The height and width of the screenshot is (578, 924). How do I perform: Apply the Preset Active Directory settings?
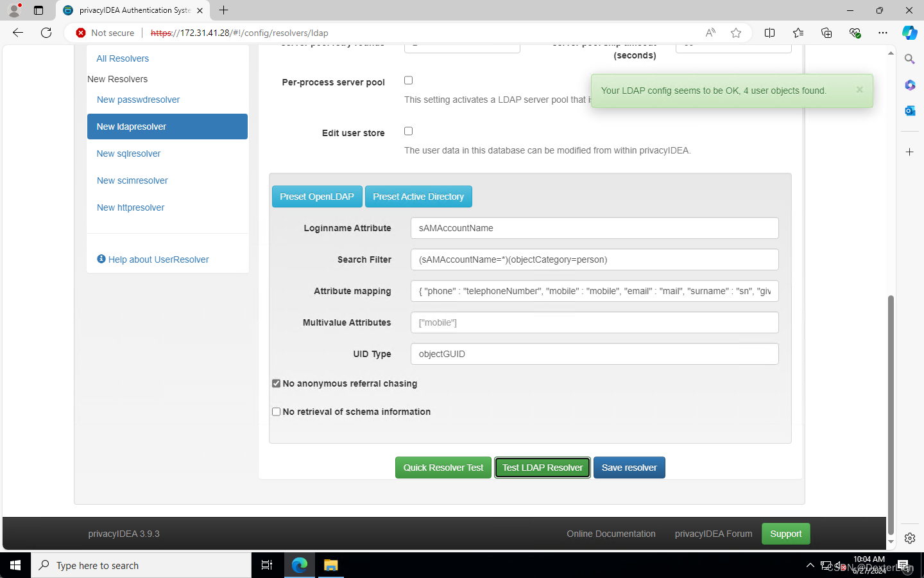click(x=418, y=197)
